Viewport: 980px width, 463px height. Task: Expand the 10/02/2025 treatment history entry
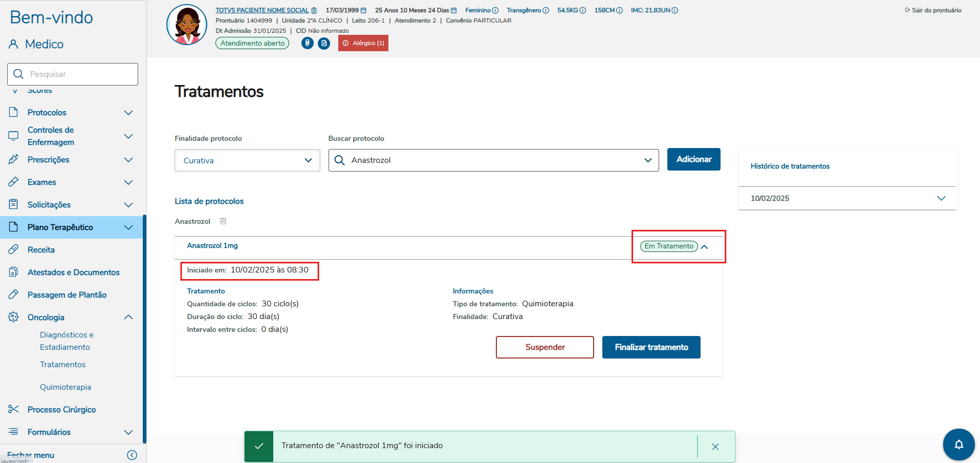(x=941, y=198)
